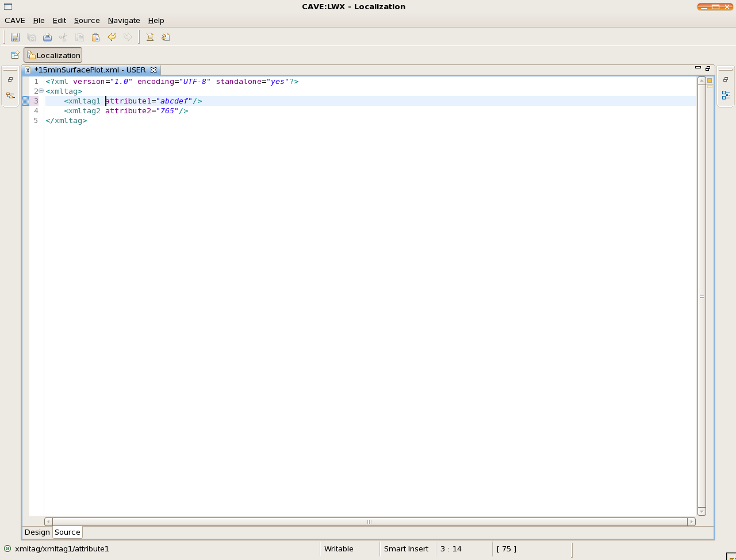Click the [ 75 ] status field
Screen dimensions: 736x560
tap(507, 549)
